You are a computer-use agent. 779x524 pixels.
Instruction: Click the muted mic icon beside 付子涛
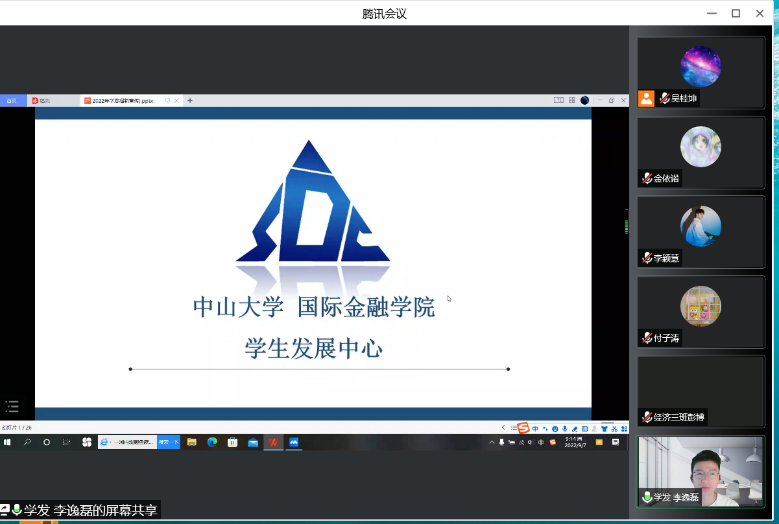648,338
